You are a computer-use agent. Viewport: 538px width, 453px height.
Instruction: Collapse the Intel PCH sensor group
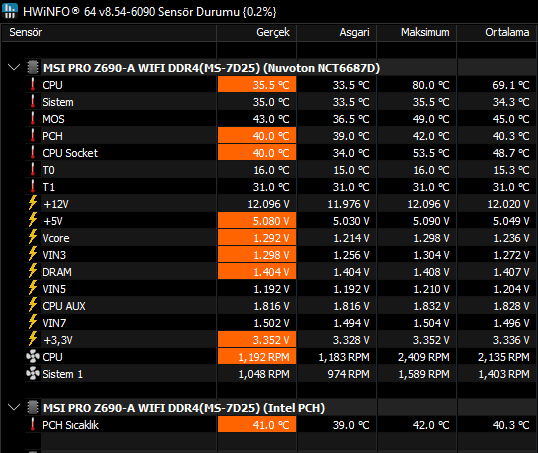tap(14, 407)
